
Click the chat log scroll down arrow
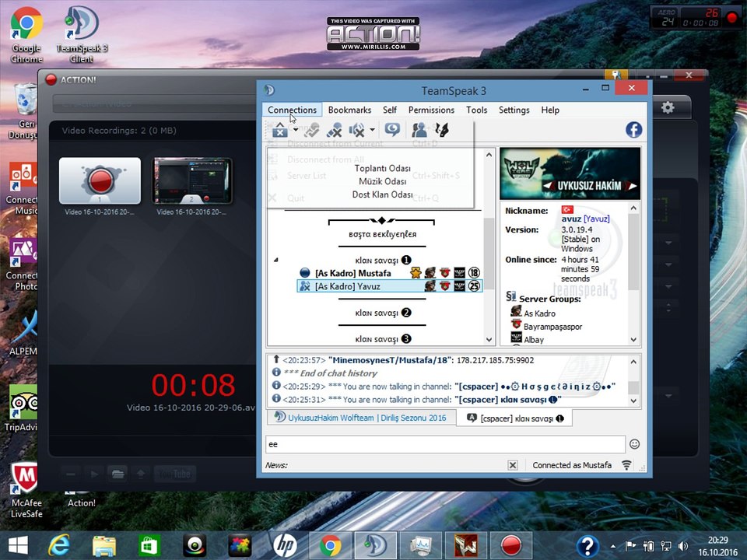(x=633, y=401)
